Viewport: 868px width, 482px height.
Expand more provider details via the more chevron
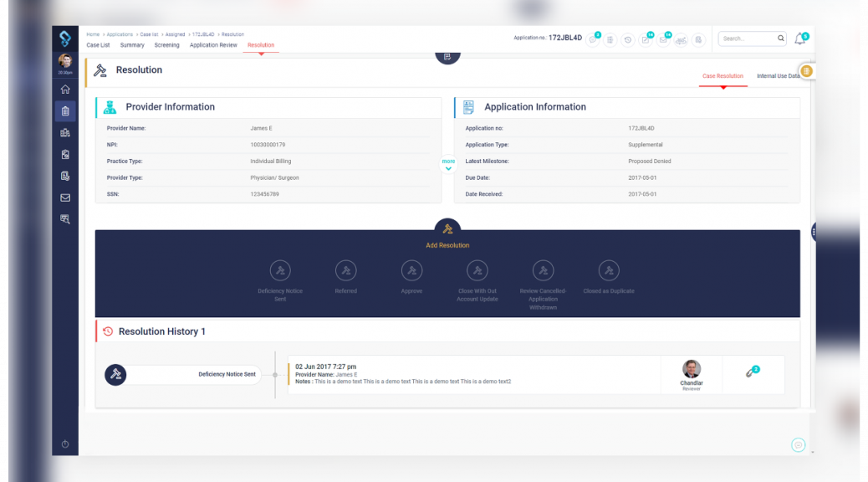coord(448,165)
